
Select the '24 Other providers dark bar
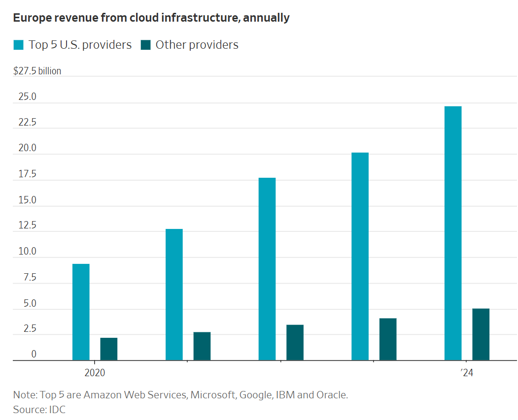tap(481, 335)
